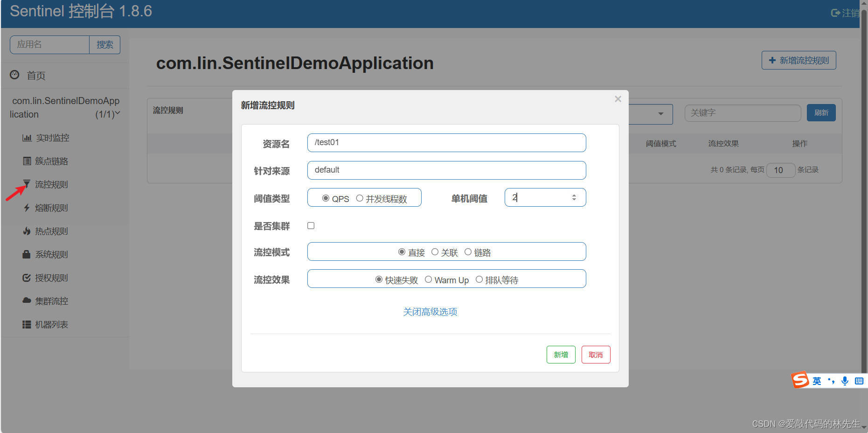Click the 新增流控规则 button
The height and width of the screenshot is (433, 868).
pyautogui.click(x=799, y=60)
